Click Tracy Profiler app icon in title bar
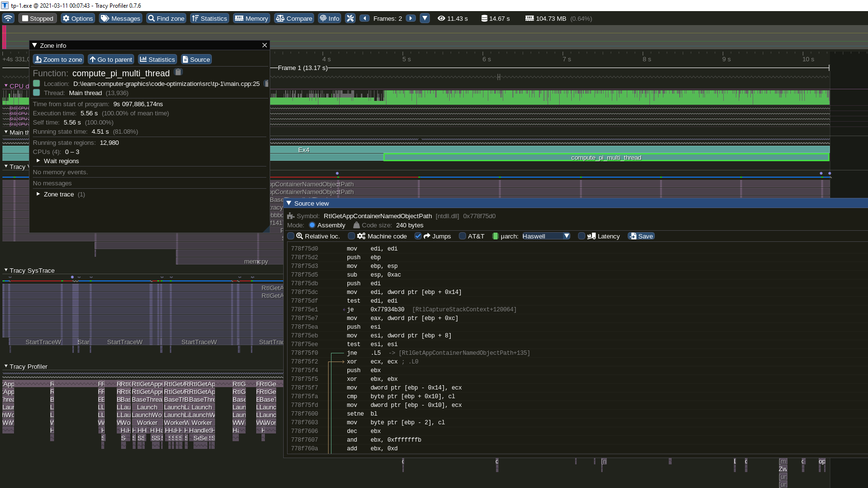 4,5
